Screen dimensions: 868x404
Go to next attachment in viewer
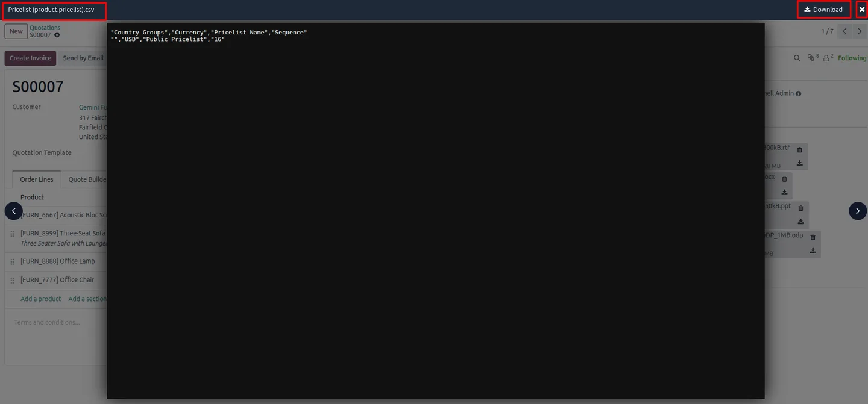click(858, 211)
